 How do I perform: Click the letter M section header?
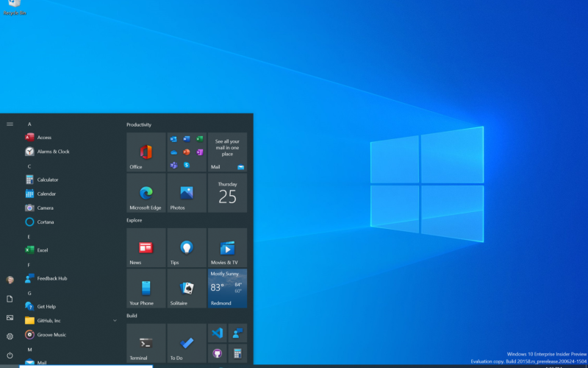click(29, 349)
